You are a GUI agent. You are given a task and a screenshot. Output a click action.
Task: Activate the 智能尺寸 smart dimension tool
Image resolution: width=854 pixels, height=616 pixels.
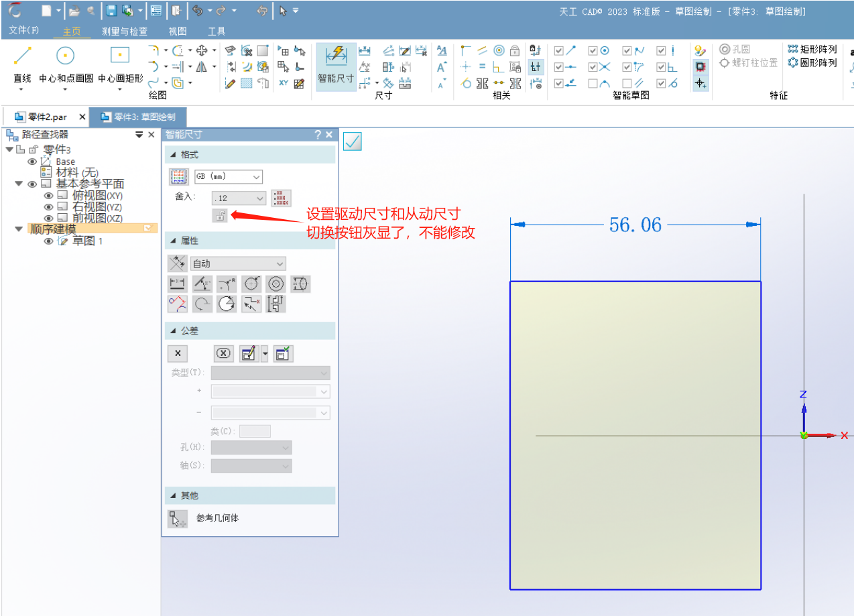coord(335,65)
